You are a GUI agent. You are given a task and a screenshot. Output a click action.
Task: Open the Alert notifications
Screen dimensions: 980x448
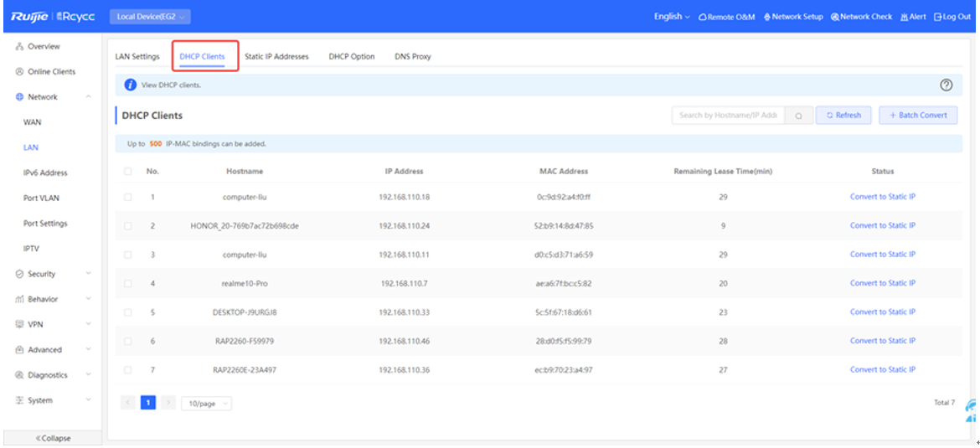point(913,17)
